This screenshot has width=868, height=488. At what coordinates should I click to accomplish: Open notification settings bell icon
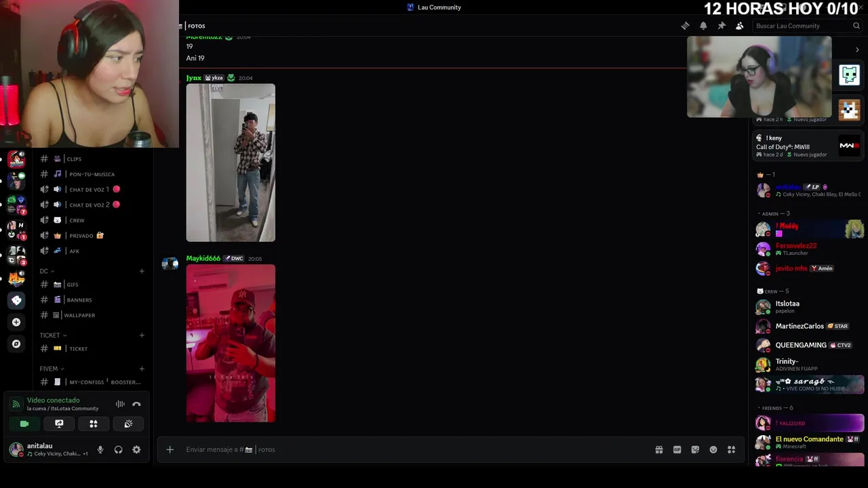coord(703,26)
